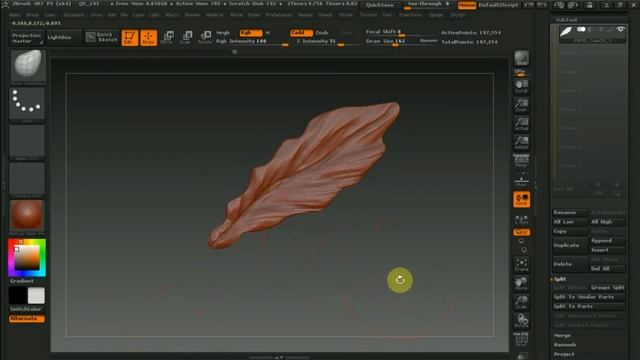Adjust the Draw Size slider
Screen dimensions: 640x360
tap(391, 42)
